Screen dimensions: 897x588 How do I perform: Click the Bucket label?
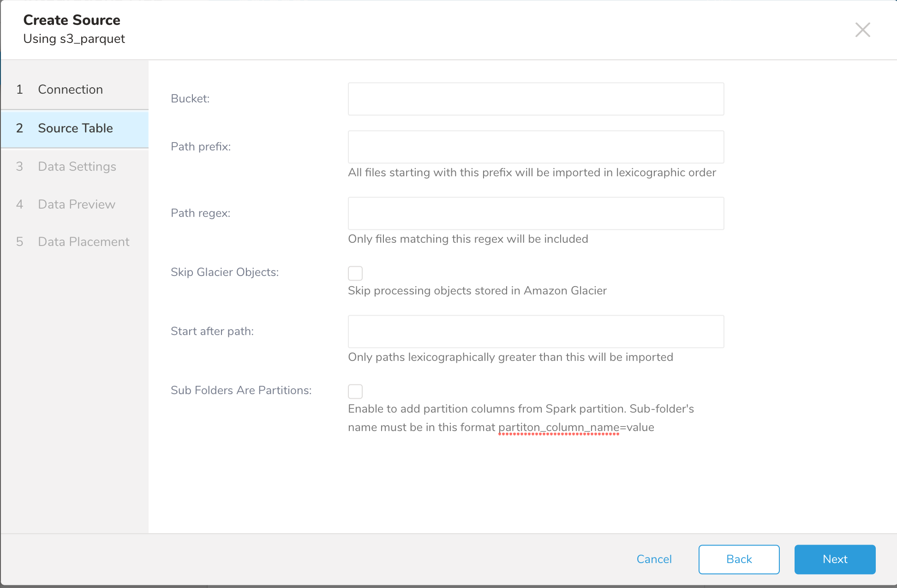pyautogui.click(x=190, y=99)
